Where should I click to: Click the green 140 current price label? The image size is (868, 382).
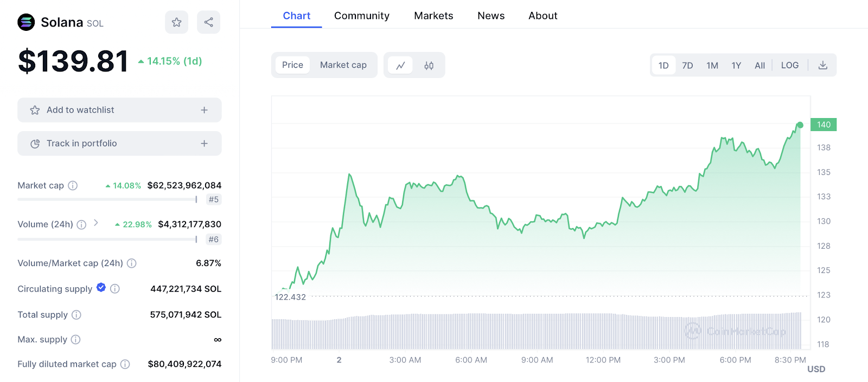coord(824,125)
